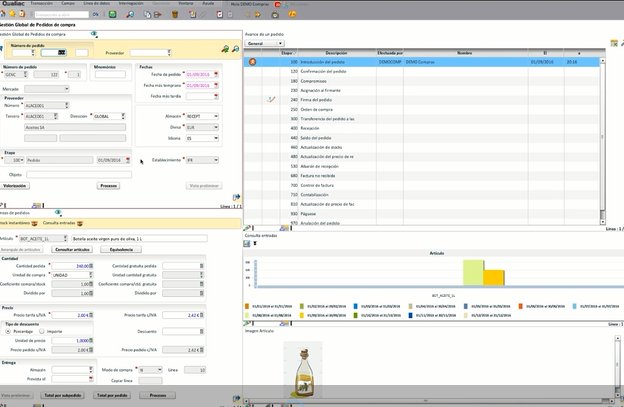This screenshot has height=407, width=624.
Task: Click the home icon in the toolbar
Action: [x=2, y=14]
